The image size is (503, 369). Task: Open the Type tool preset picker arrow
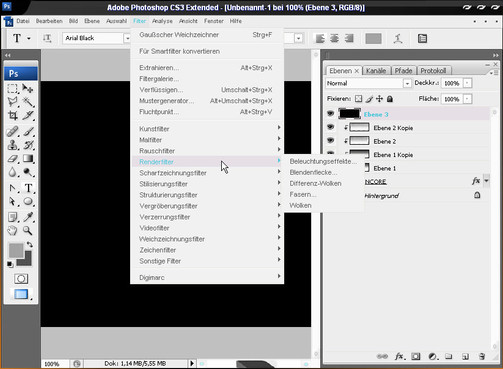point(29,39)
